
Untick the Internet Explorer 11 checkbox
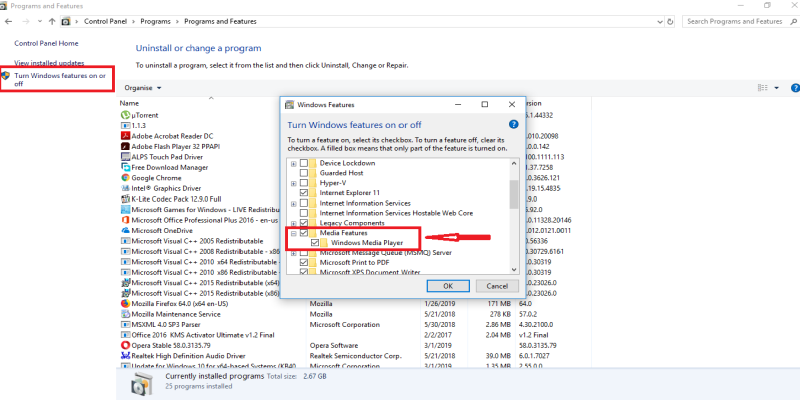click(x=304, y=193)
